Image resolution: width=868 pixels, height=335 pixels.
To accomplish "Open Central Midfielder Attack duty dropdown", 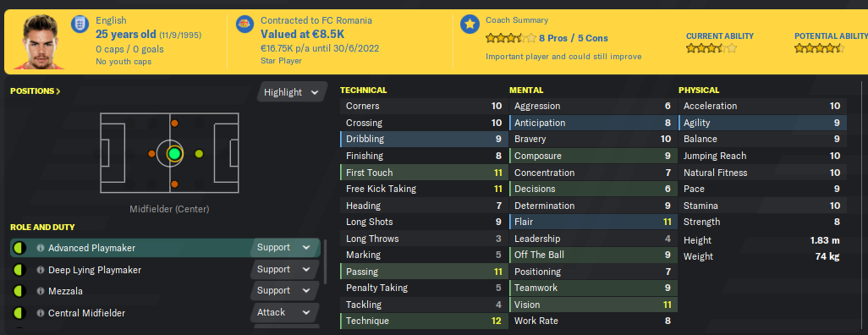I will click(284, 313).
